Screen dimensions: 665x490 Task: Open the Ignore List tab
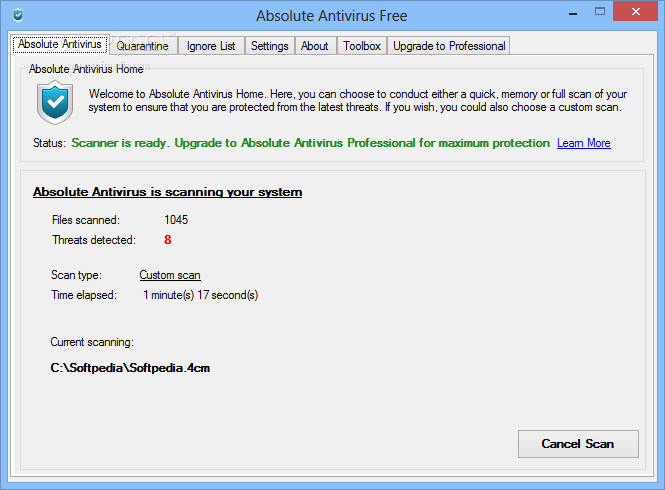tap(211, 46)
